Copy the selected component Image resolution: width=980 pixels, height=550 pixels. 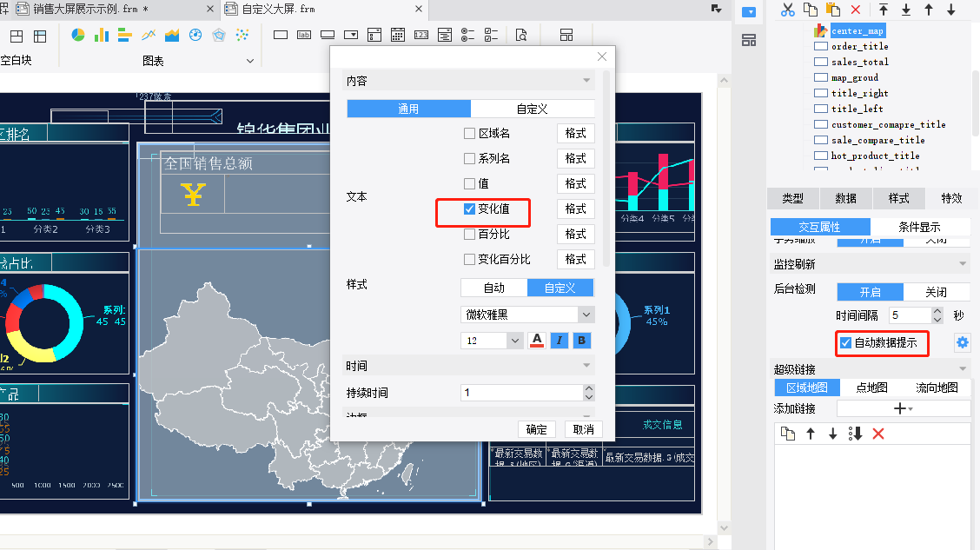click(810, 10)
